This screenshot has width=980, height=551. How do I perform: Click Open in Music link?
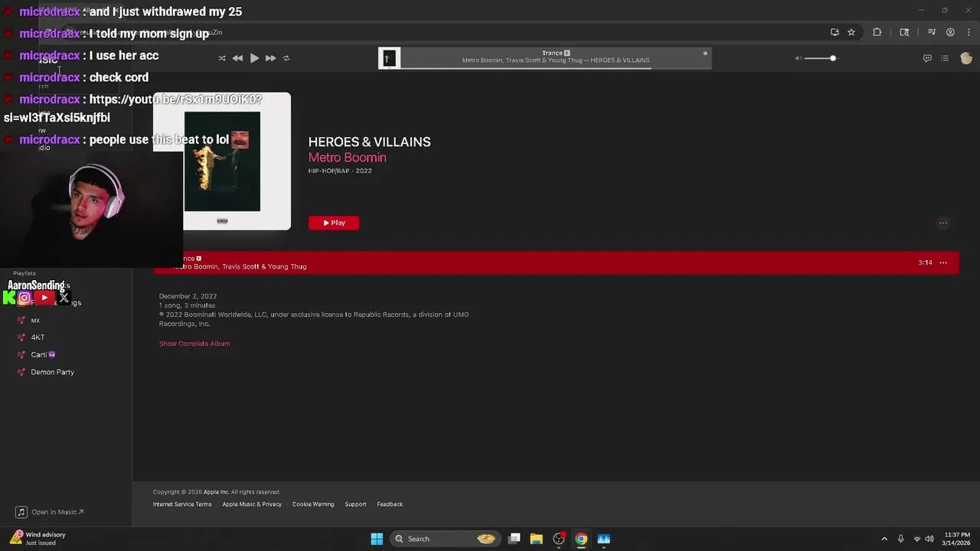coord(51,512)
